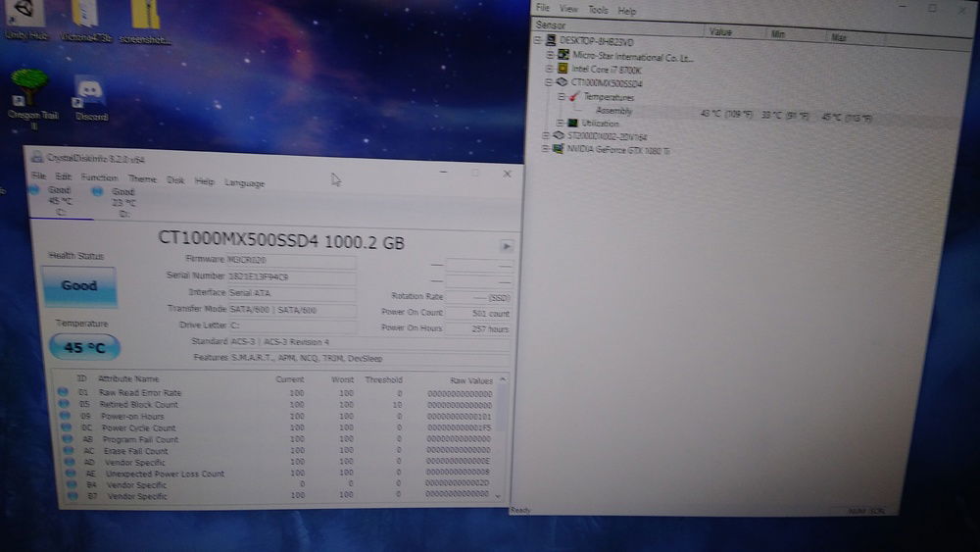Click status dot for Unexpected Power Loss Count
The width and height of the screenshot is (980, 552).
[71, 474]
